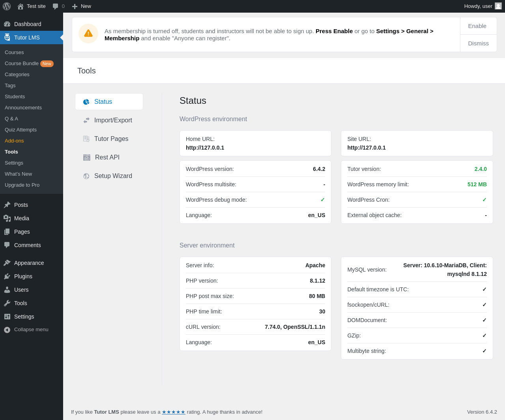Open the Howdy, user account menu

[478, 6]
